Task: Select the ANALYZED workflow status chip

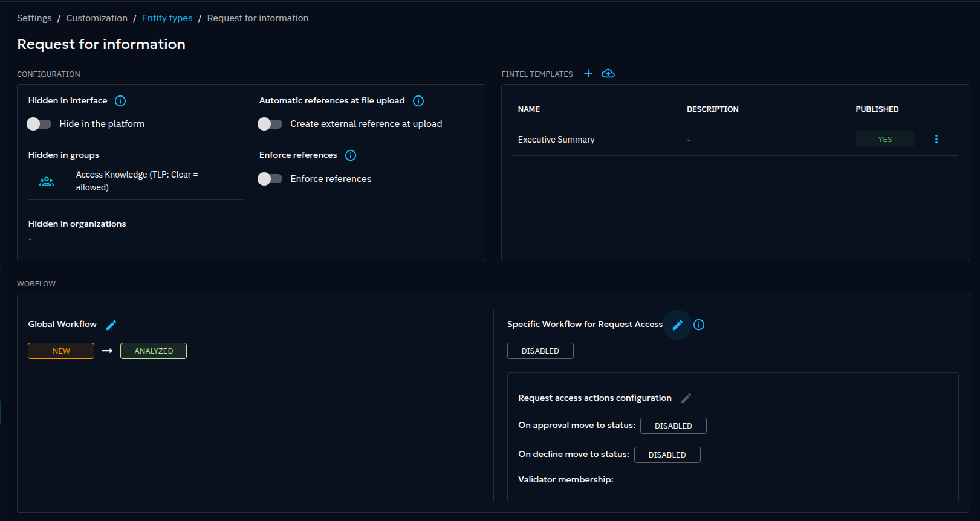Action: coord(154,351)
